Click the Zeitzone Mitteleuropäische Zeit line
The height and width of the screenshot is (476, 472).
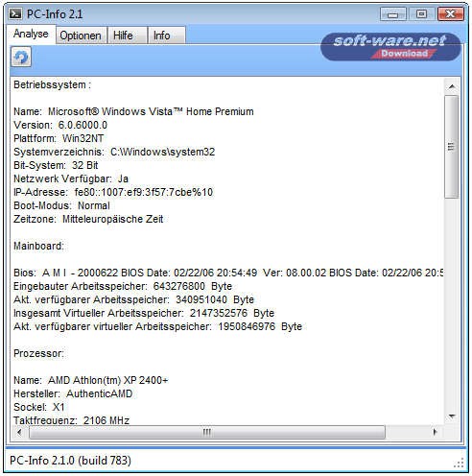(x=88, y=219)
